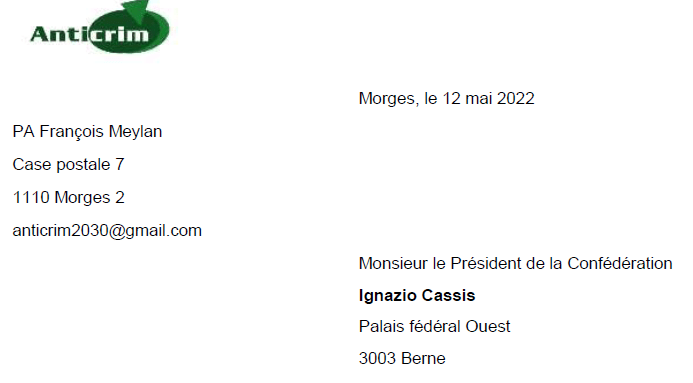Image resolution: width=693 pixels, height=383 pixels.
Task: Click the address line 1110 Morges 2
Action: [69, 197]
